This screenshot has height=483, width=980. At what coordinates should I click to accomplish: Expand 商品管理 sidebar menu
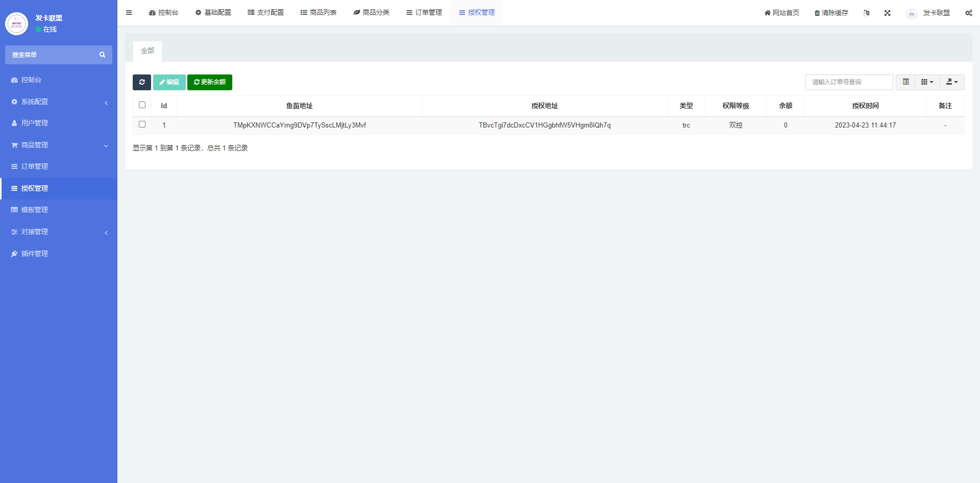pos(59,145)
